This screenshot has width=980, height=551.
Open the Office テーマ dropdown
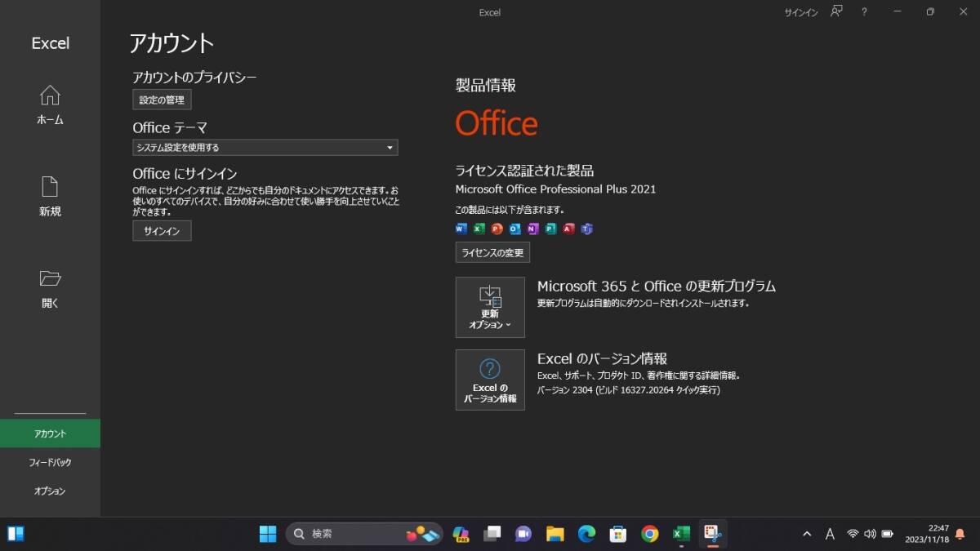[x=265, y=148]
